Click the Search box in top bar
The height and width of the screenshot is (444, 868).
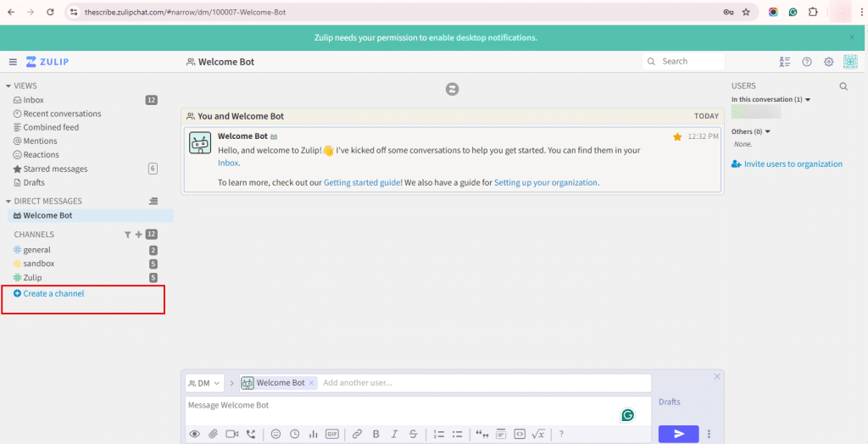[x=684, y=62]
